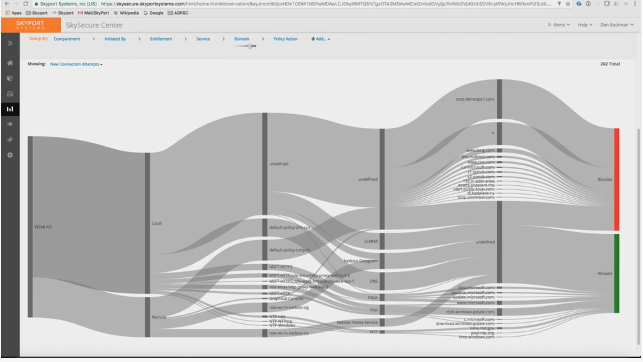Open the storage drive icon in sidebar
The width and height of the screenshot is (643, 362).
pos(10,94)
